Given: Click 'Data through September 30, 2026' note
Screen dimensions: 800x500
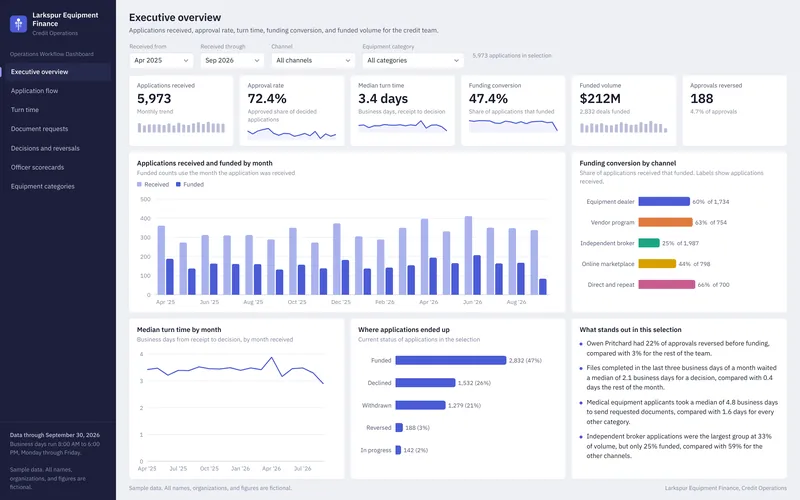Looking at the screenshot, I should click(55, 435).
